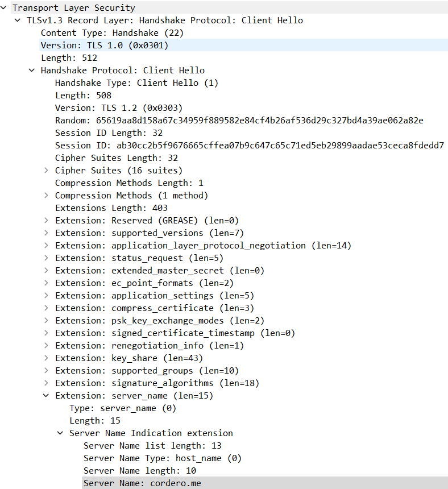The width and height of the screenshot is (448, 489).
Task: Expand key_share extension arrow
Action: click(46, 358)
